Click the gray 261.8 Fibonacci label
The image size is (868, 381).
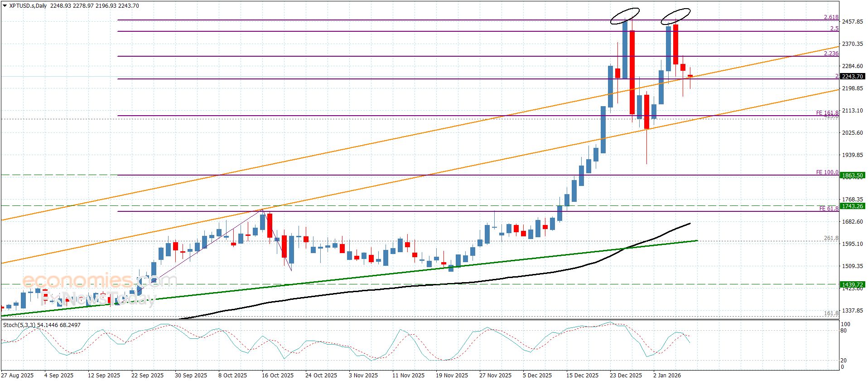tap(831, 238)
